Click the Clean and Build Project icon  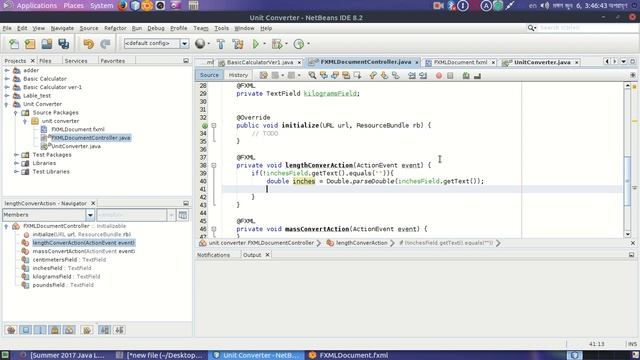[238, 44]
